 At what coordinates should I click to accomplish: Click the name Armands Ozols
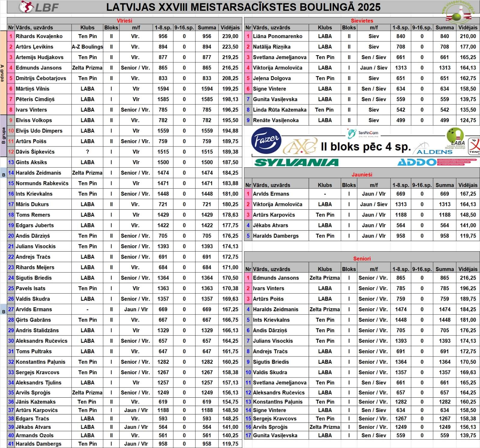click(x=34, y=435)
